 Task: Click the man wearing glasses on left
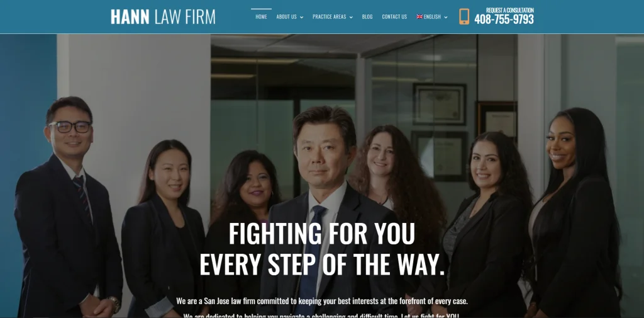(x=68, y=206)
